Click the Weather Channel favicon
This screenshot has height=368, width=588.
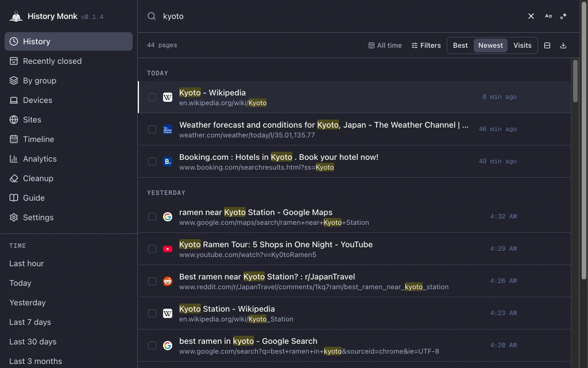click(x=168, y=129)
